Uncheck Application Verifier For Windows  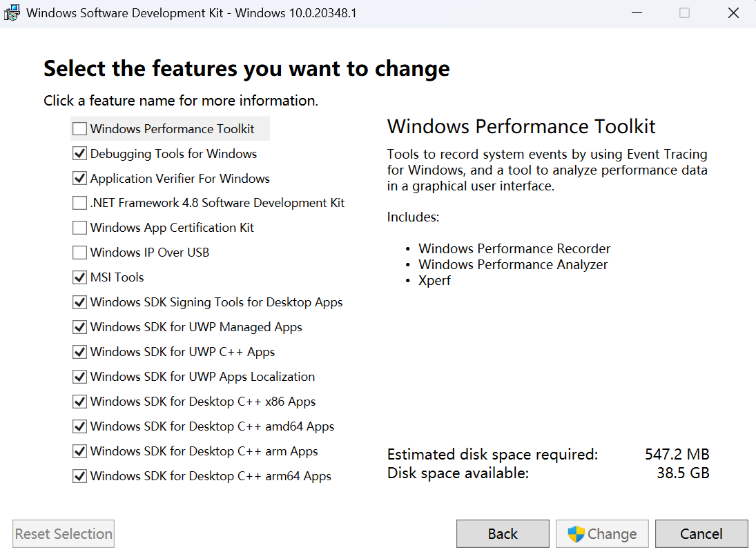[x=79, y=178]
